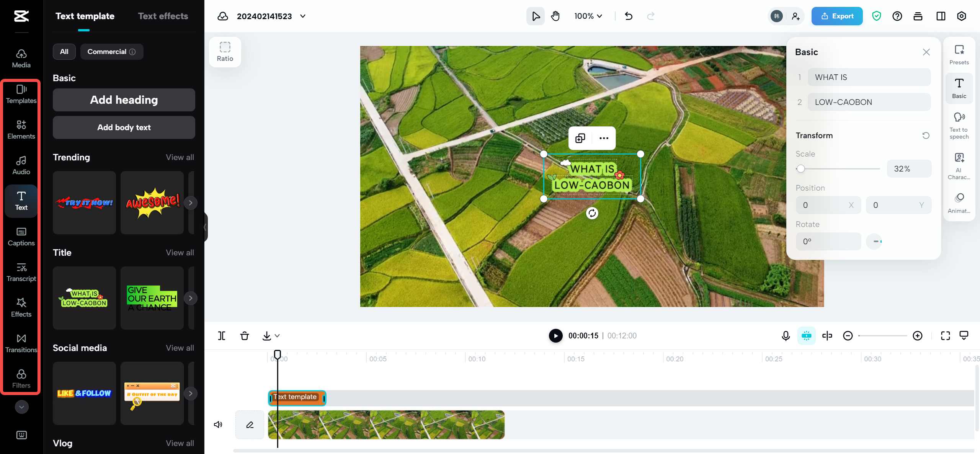
Task: Click the Scale slider handle
Action: tap(800, 169)
